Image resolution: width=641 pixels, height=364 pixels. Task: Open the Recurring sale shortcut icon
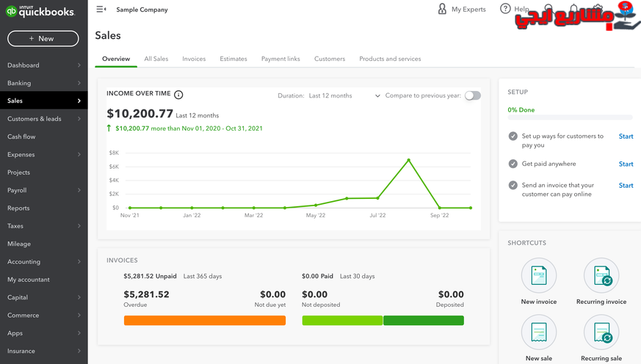click(601, 332)
